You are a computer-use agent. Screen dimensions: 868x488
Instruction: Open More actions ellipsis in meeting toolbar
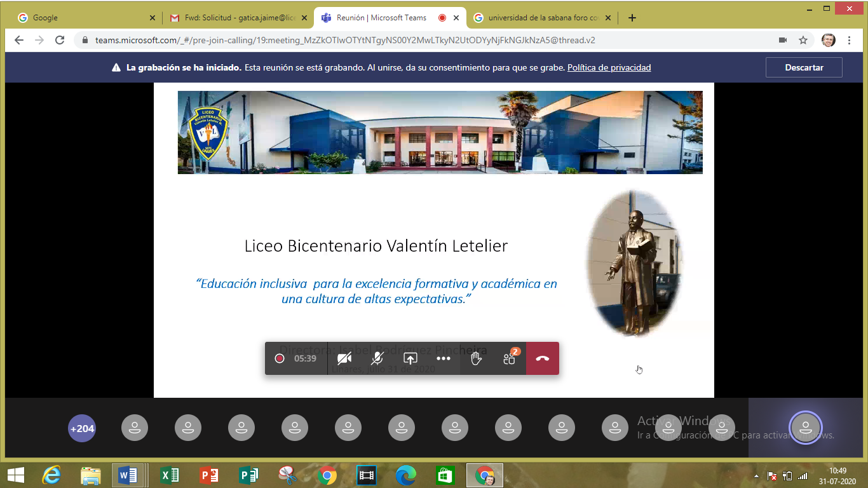(x=444, y=358)
